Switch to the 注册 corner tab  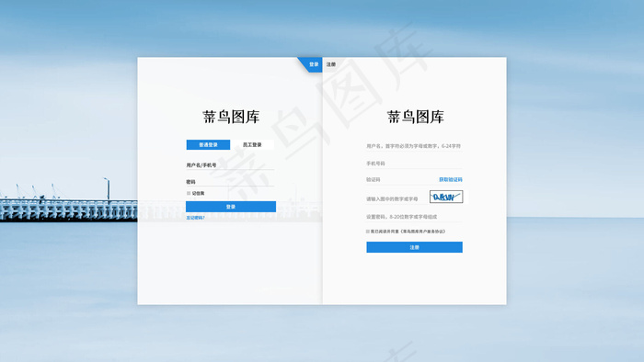pos(330,64)
